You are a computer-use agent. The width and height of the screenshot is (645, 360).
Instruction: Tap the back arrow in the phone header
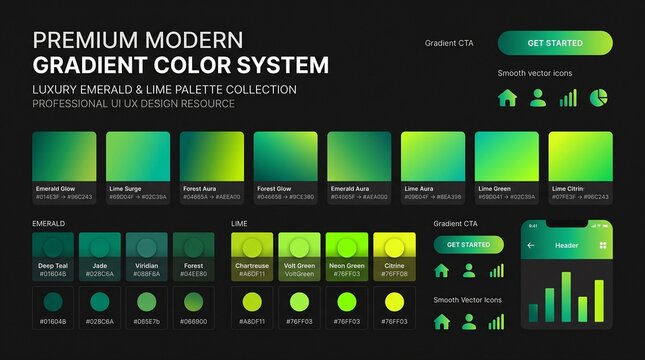531,245
